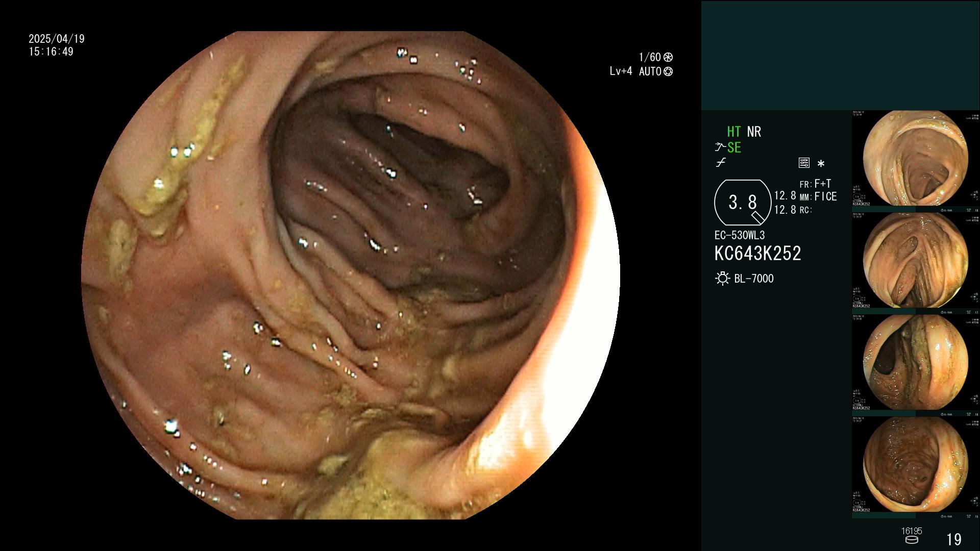
Task: Click the BL-7000 light source label
Action: click(754, 279)
